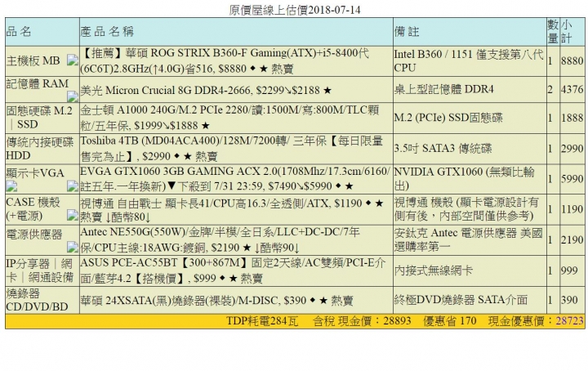The image size is (588, 371).
Task: Select the 傳統內接硬碟 HDD category label
Action: click(x=40, y=149)
